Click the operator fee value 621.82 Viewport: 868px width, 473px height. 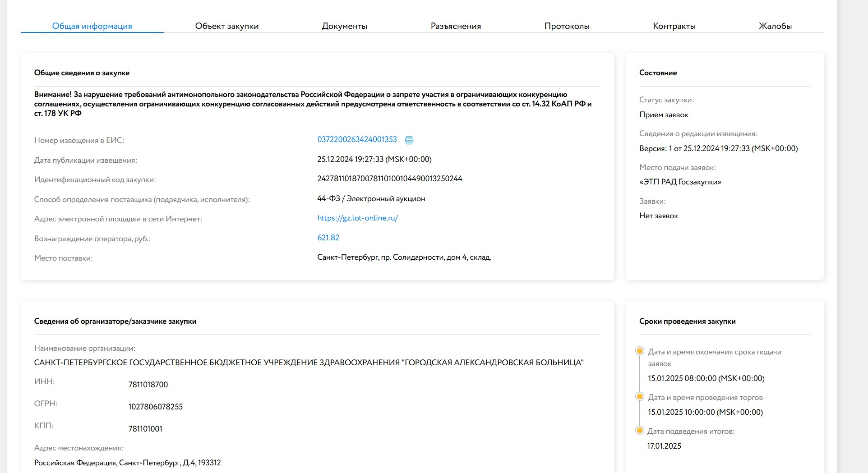coord(328,238)
